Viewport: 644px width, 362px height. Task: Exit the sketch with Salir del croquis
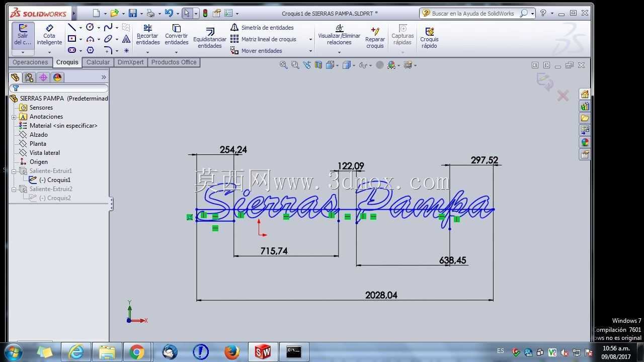tap(23, 36)
